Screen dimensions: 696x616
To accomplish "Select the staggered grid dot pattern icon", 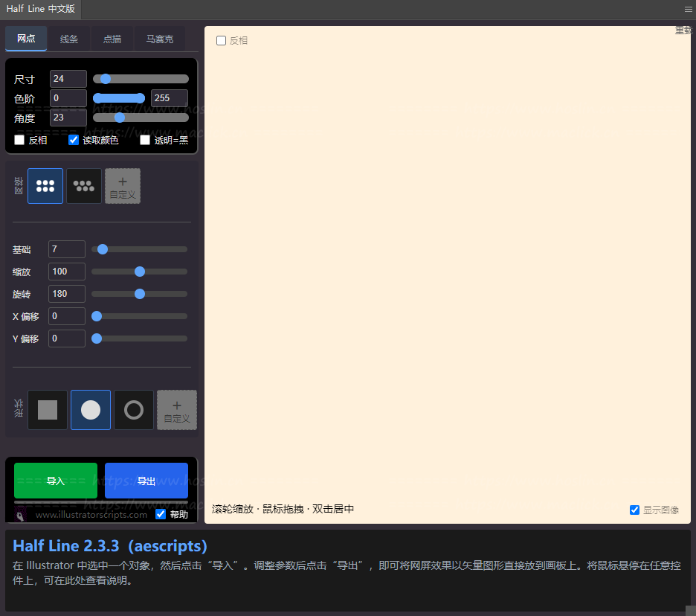I will coord(84,186).
